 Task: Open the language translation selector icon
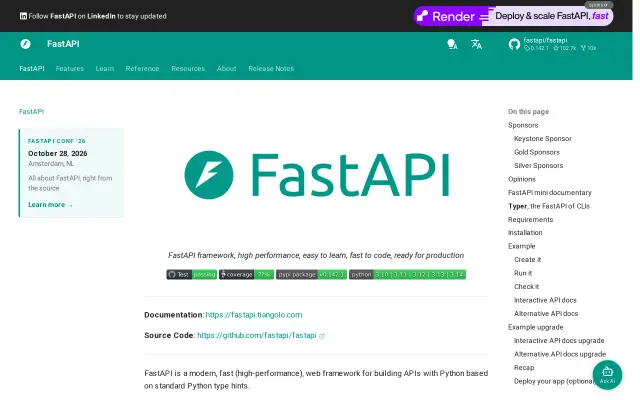(476, 44)
